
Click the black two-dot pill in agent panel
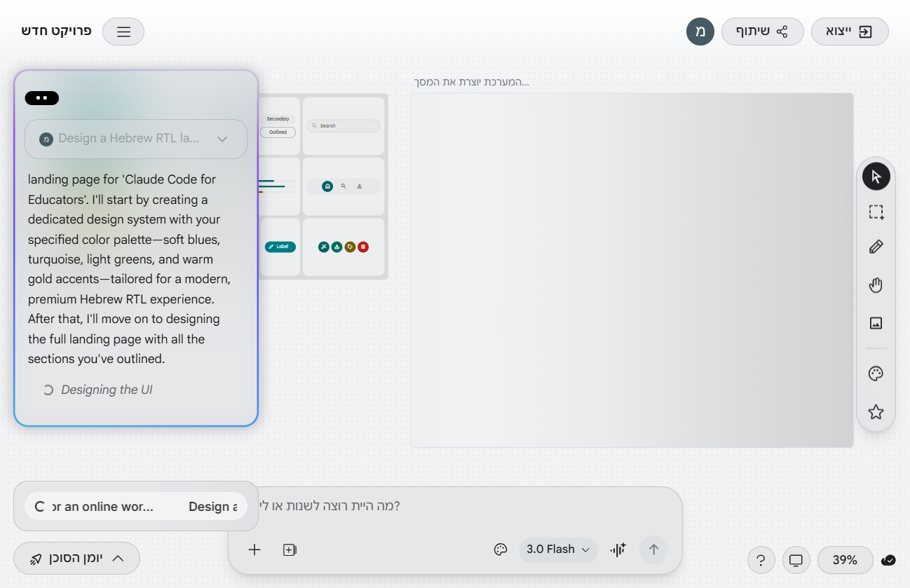41,98
